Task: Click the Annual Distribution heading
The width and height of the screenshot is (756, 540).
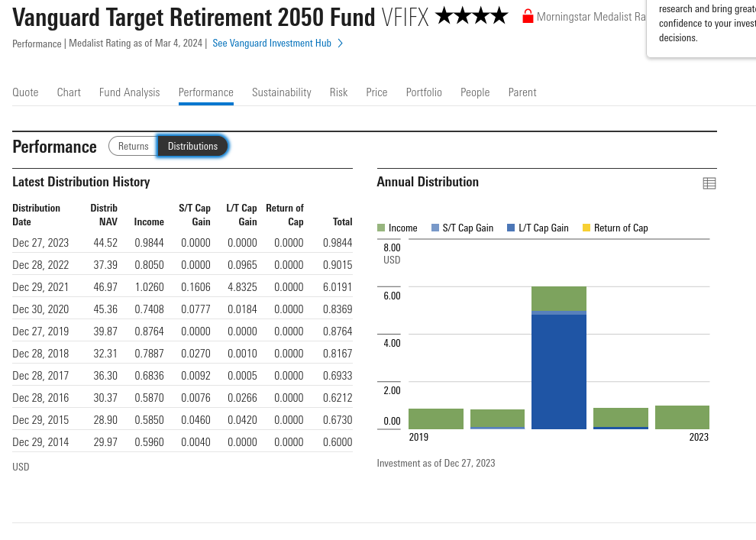Action: click(x=428, y=182)
